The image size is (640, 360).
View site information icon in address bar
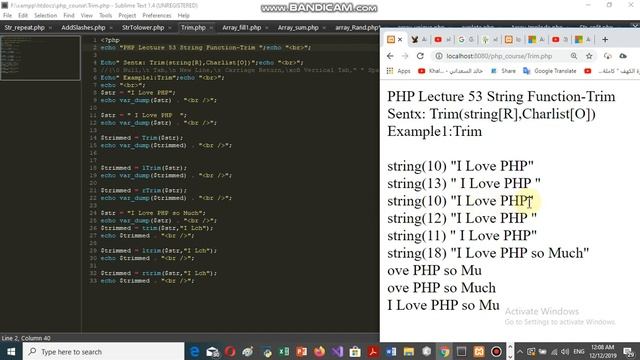point(439,56)
